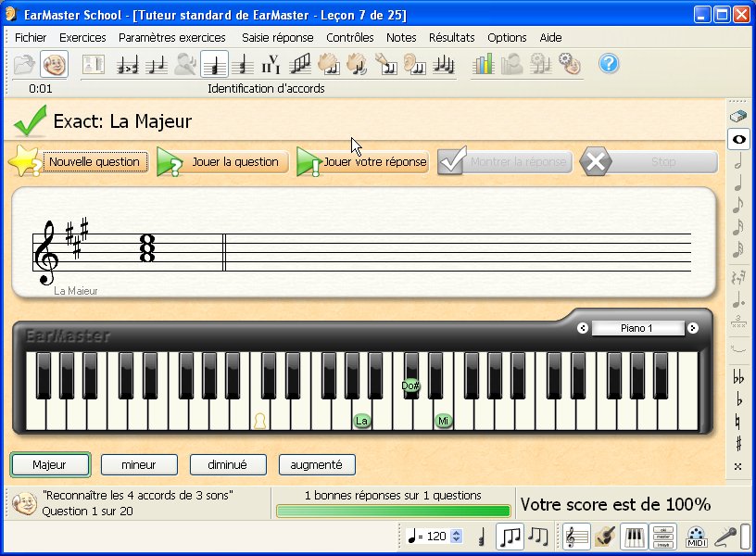
Task: Open the Exercices menu
Action: pos(82,38)
